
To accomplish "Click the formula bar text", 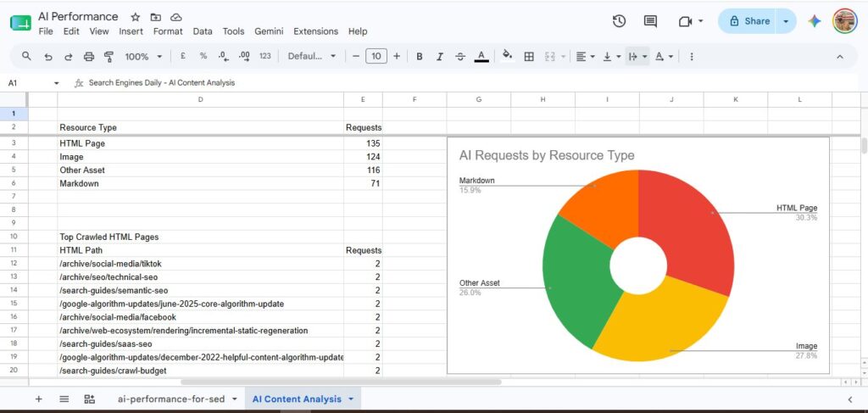I will click(162, 83).
